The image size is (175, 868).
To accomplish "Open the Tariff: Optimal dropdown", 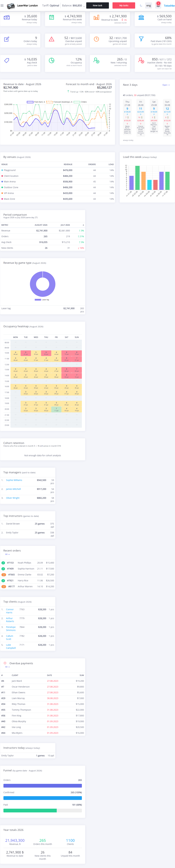I will coord(51,5).
